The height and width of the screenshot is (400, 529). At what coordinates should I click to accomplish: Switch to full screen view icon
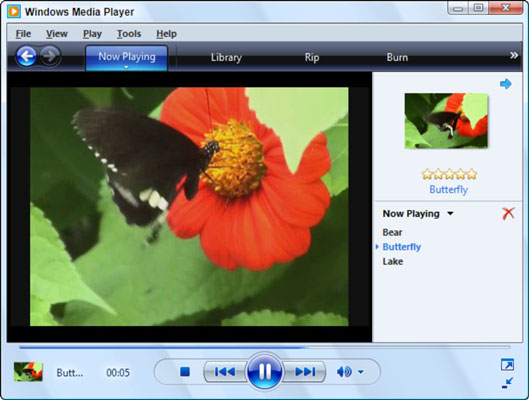tap(507, 365)
